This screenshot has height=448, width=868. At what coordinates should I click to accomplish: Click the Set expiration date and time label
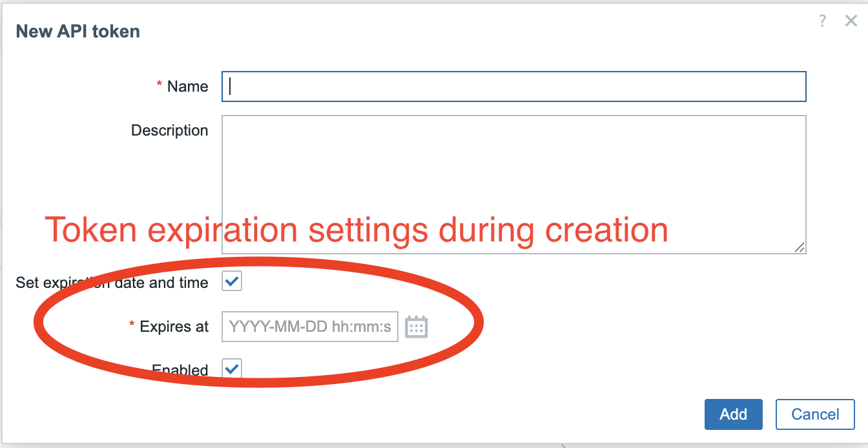click(112, 283)
